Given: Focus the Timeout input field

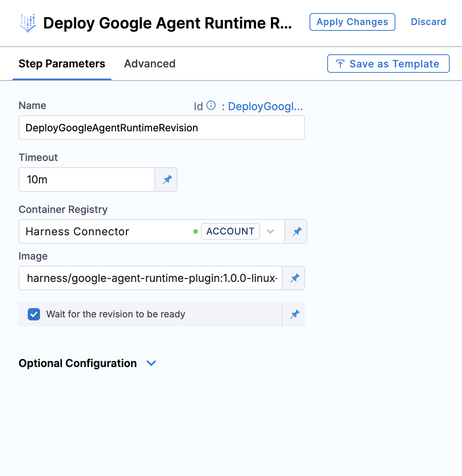Looking at the screenshot, I should pos(87,179).
